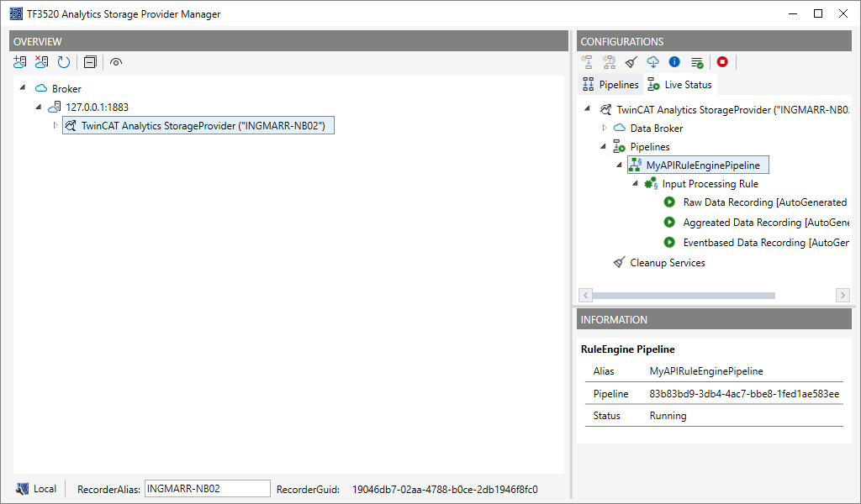The width and height of the screenshot is (861, 504).
Task: Select Cleanup Services in the tree
Action: point(667,263)
